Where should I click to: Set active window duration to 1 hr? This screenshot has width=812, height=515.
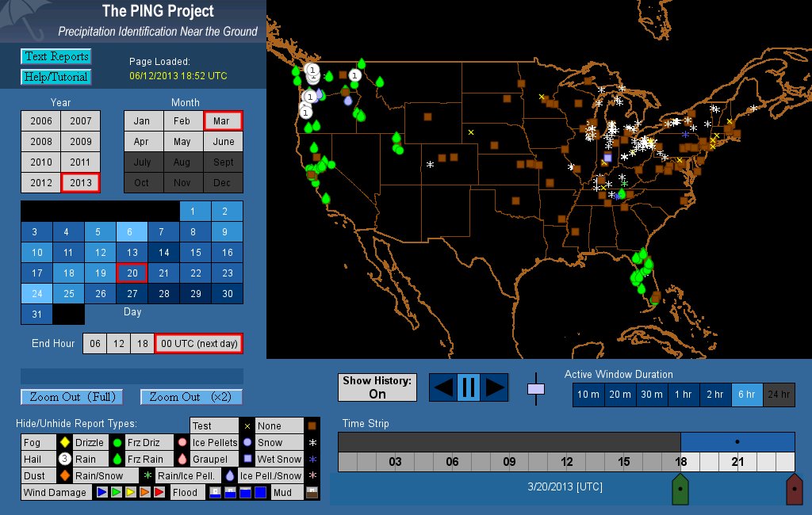pos(681,395)
